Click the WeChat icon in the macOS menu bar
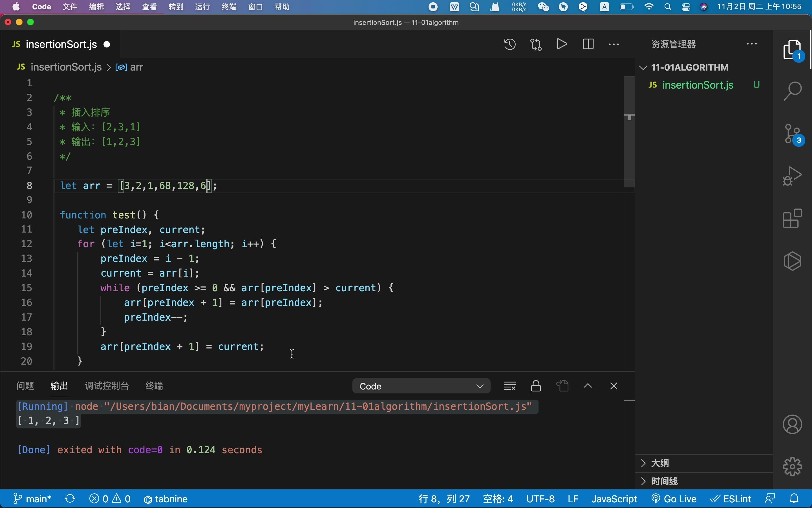This screenshot has height=508, width=812. (x=543, y=7)
